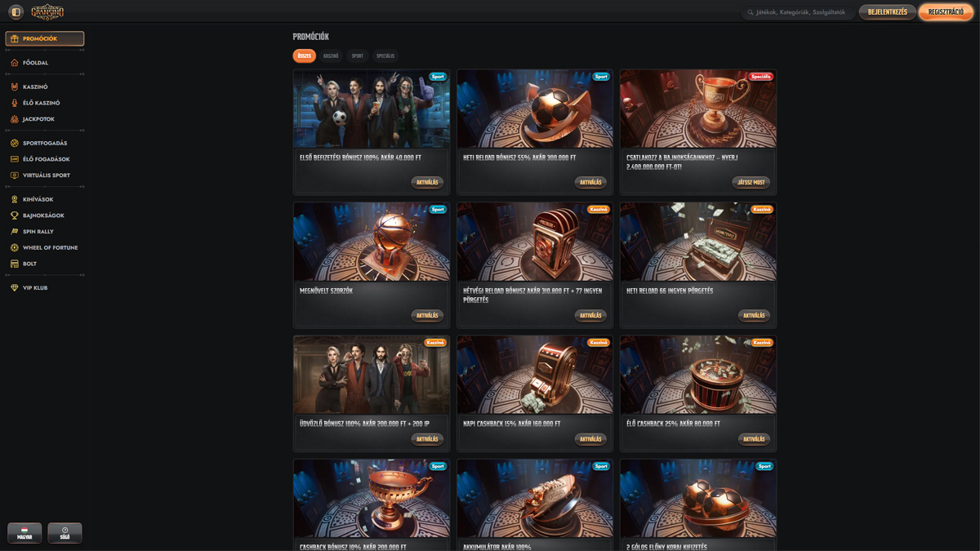The height and width of the screenshot is (551, 980).
Task: Click the Kaszinó sidebar icon
Action: pyautogui.click(x=14, y=87)
